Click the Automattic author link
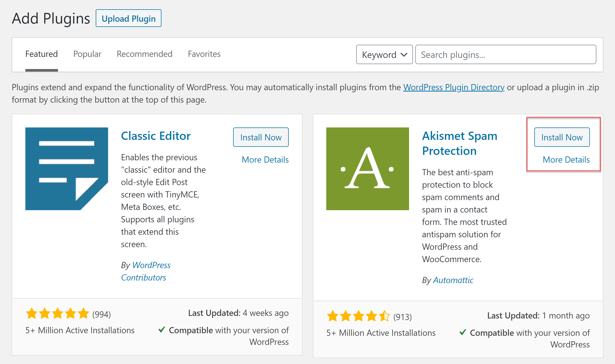The width and height of the screenshot is (615, 364). (x=453, y=280)
